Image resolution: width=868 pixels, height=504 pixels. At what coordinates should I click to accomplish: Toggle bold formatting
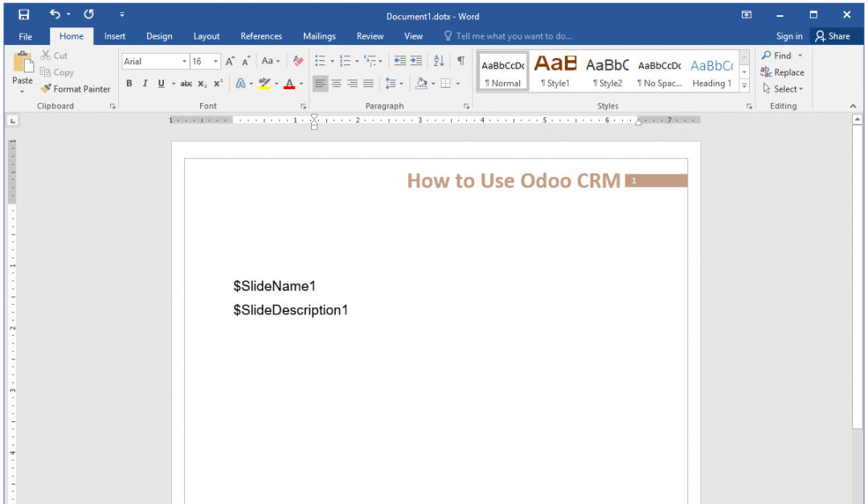[x=129, y=83]
